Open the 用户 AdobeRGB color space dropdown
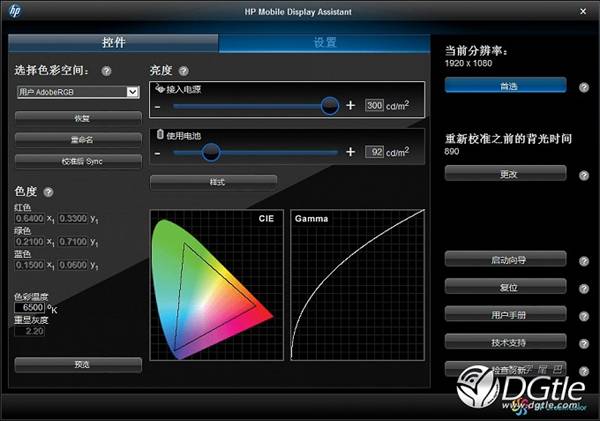The image size is (600, 421). click(78, 92)
